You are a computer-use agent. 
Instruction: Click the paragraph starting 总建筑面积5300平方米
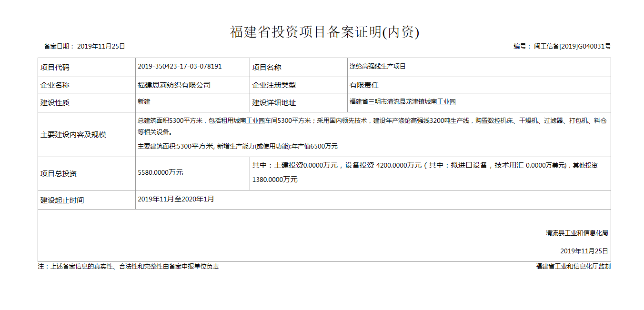pos(372,127)
